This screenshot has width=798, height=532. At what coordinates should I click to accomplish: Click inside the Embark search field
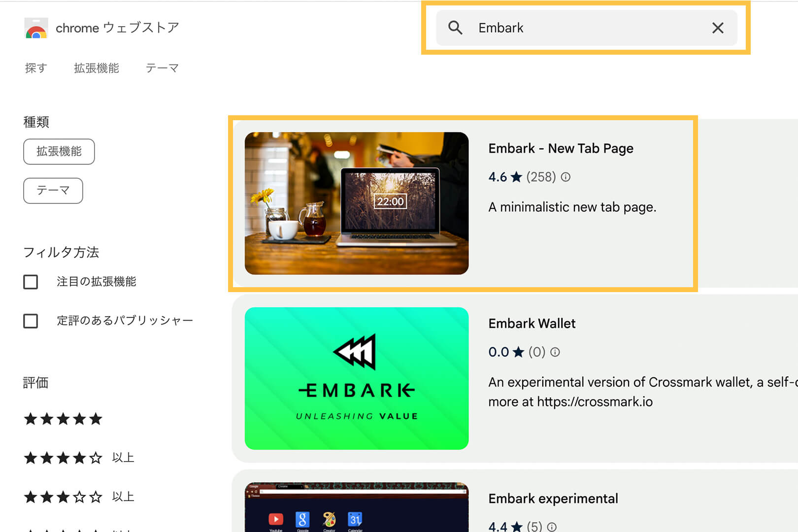click(587, 28)
